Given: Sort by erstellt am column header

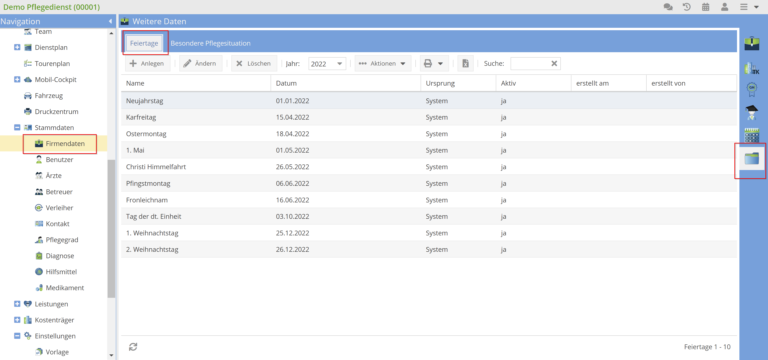Looking at the screenshot, I should (x=609, y=83).
